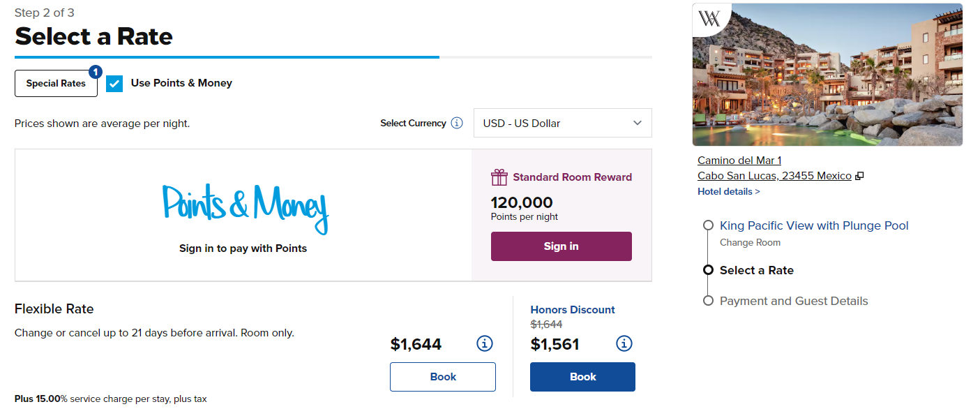Open the USD - US Dollar currency dropdown
Viewport: 980px width, 409px height.
[562, 123]
